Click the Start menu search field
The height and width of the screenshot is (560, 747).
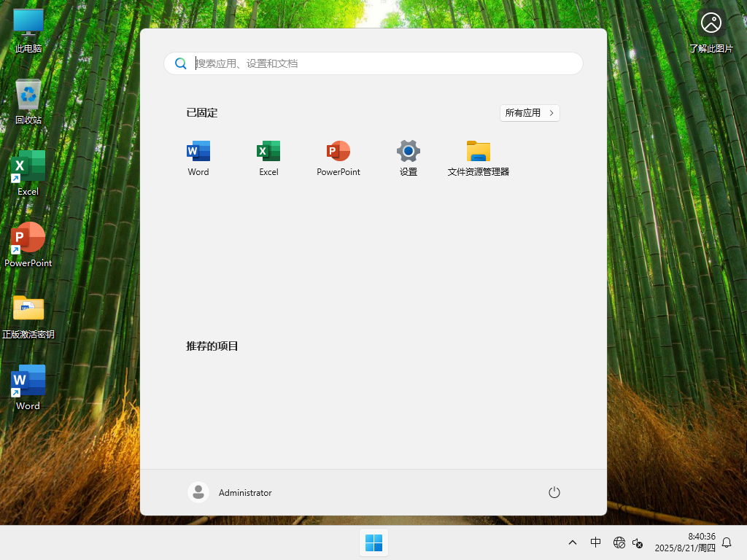pyautogui.click(x=373, y=63)
